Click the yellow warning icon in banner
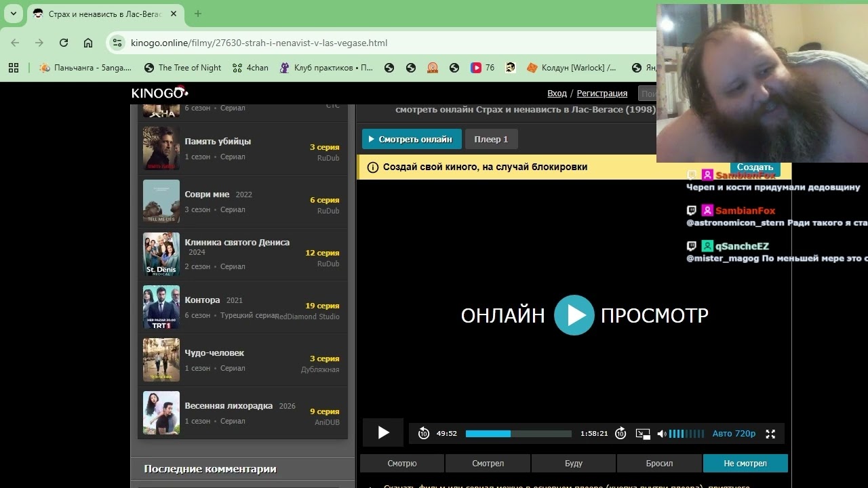Viewport: 868px width, 488px height. point(372,167)
